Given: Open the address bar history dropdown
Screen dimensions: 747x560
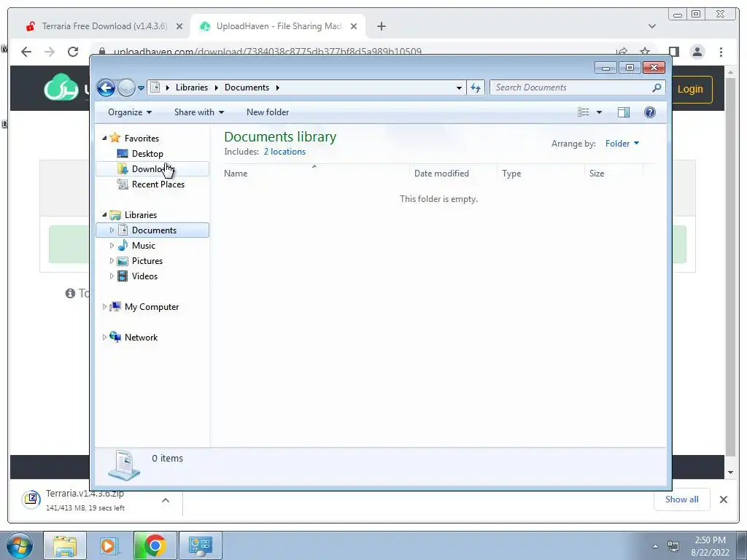Looking at the screenshot, I should (459, 87).
